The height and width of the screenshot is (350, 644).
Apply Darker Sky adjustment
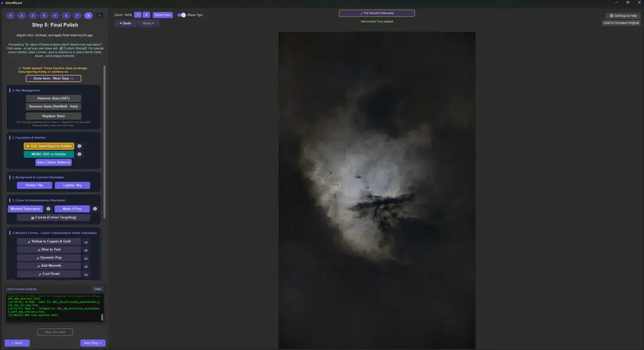[x=35, y=186]
